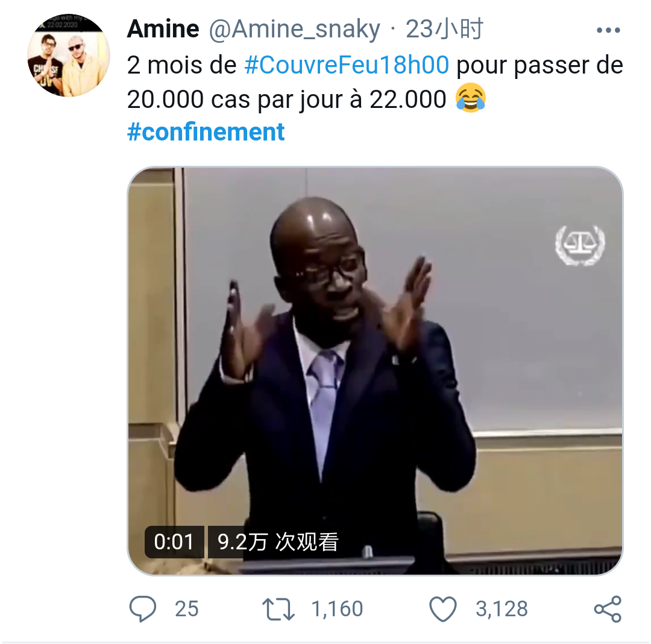Image resolution: width=651 pixels, height=644 pixels.
Task: Play the embedded video
Action: coord(375,371)
